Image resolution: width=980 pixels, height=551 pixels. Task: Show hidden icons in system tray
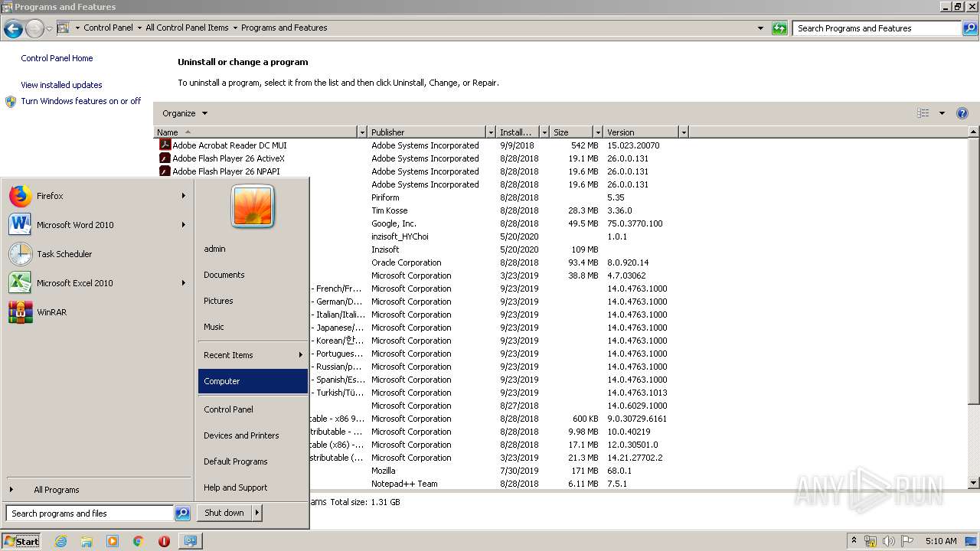854,541
